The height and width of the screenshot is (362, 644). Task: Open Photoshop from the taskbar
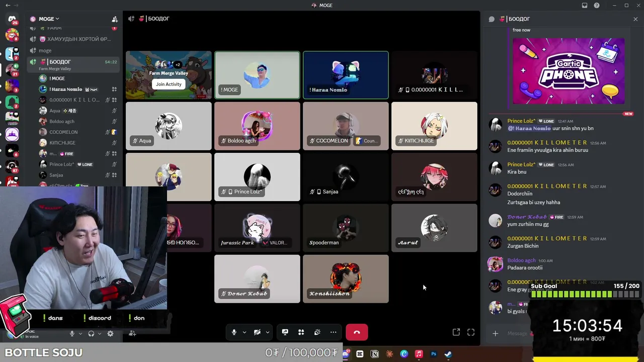pyautogui.click(x=434, y=354)
